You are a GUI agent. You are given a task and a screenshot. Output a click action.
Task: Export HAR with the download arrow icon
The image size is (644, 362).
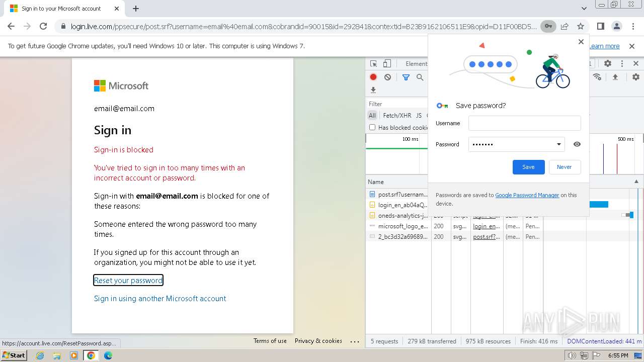[x=373, y=90]
